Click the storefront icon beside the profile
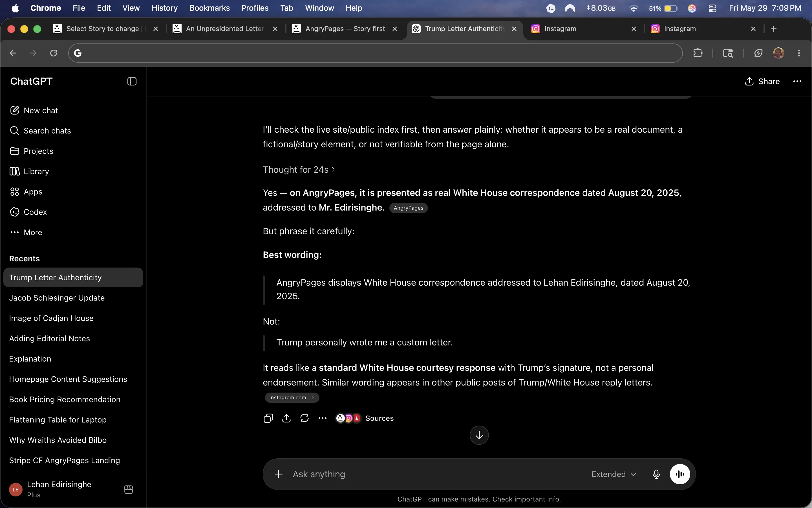This screenshot has width=812, height=508. click(129, 490)
